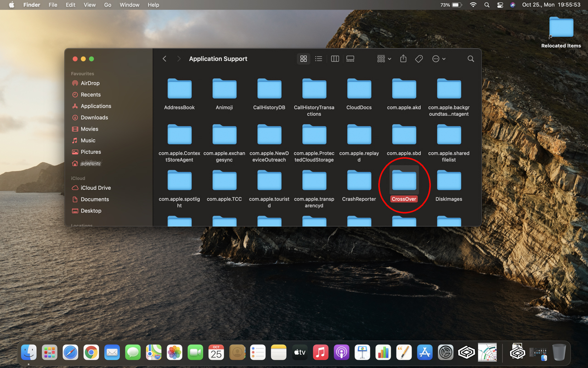Click the Share icon in Finder toolbar
Image resolution: width=588 pixels, height=368 pixels.
(x=403, y=59)
